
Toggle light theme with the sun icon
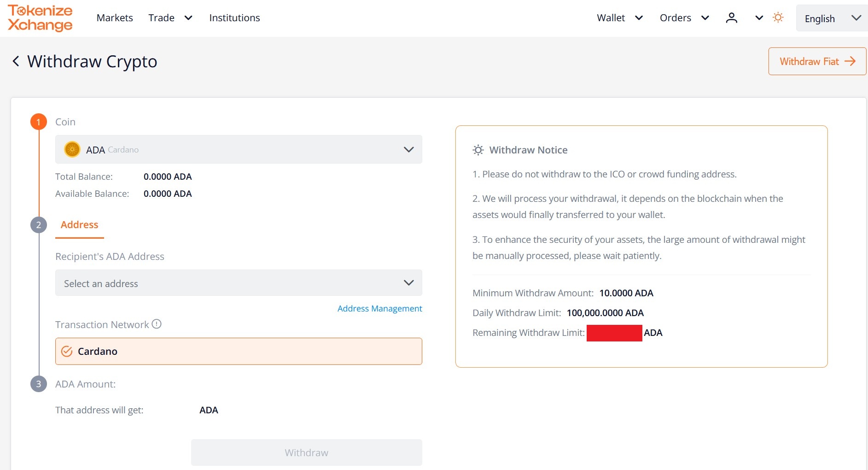click(778, 18)
